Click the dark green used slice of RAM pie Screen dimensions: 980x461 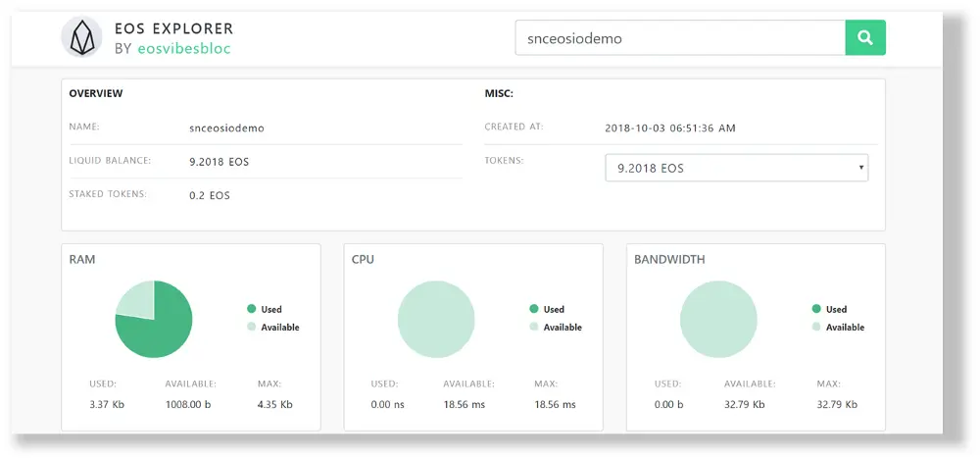click(163, 332)
